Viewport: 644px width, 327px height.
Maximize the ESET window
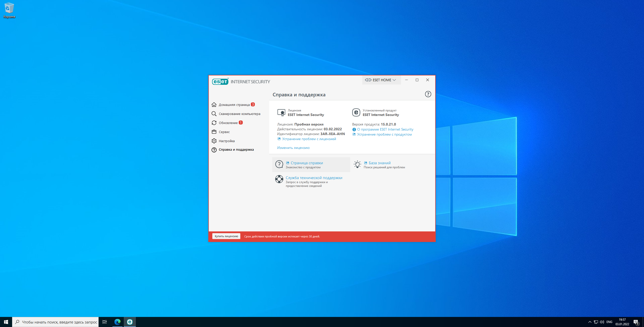(417, 80)
